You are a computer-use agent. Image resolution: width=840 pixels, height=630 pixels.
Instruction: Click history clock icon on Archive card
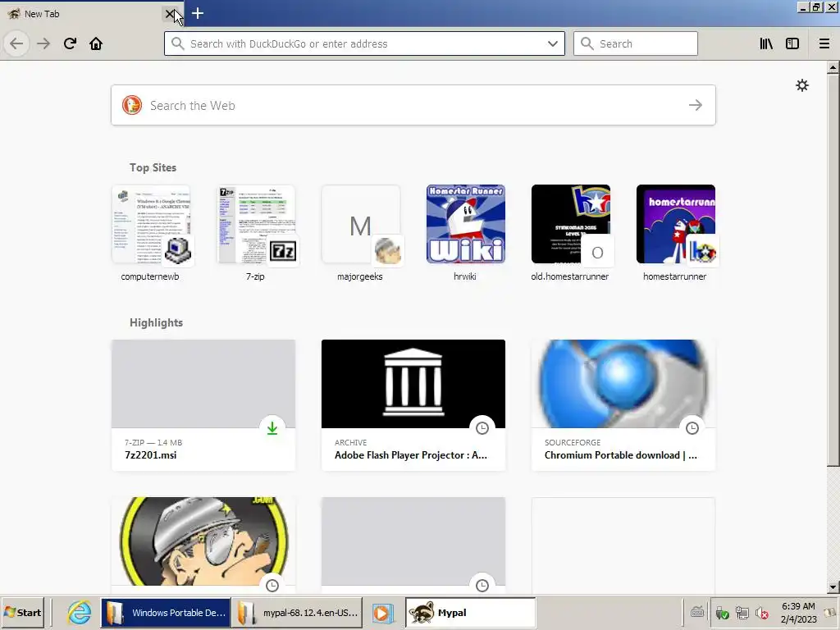point(482,428)
